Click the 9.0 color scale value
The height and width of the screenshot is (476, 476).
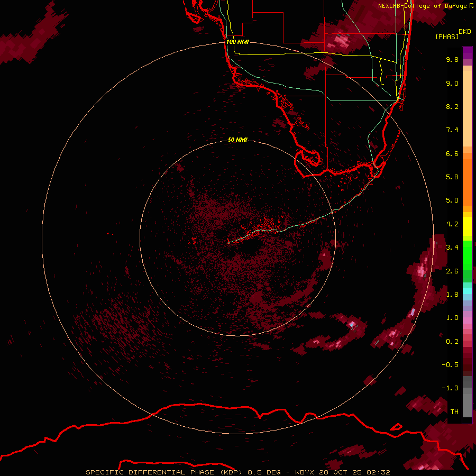452,83
